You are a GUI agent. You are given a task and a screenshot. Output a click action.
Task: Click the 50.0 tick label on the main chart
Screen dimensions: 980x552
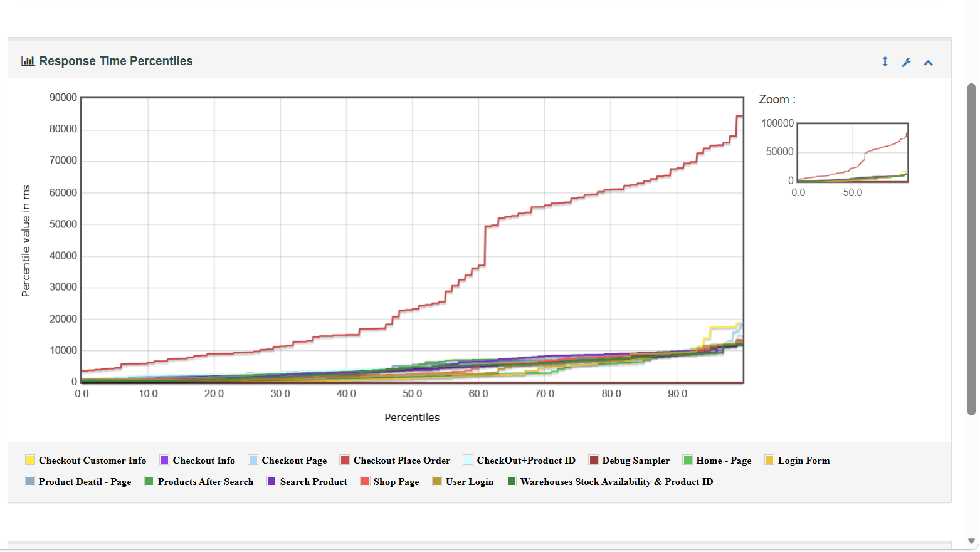(x=412, y=394)
